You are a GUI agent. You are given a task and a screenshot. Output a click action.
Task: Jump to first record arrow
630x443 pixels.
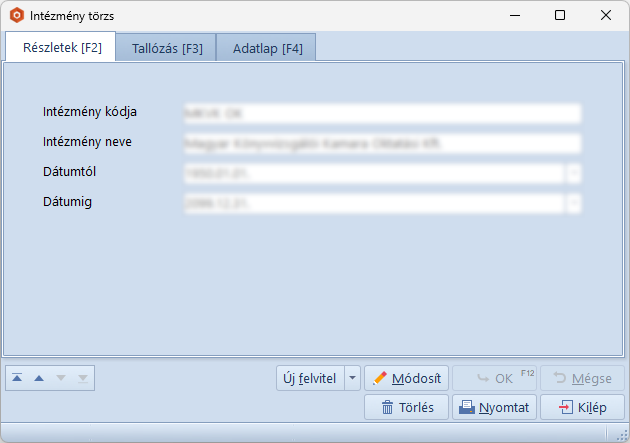(17, 378)
